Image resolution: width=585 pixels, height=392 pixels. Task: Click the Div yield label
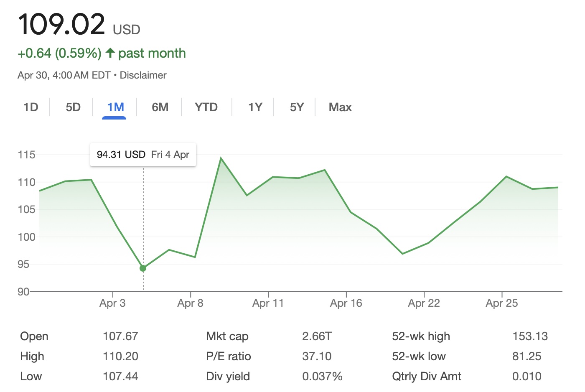click(228, 377)
